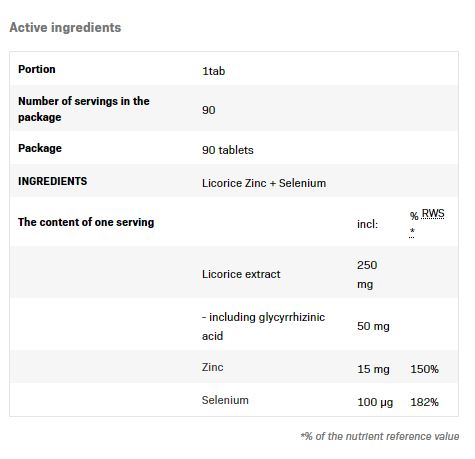Click the 50 mg amount
The width and height of the screenshot is (475, 459).
pos(373,326)
